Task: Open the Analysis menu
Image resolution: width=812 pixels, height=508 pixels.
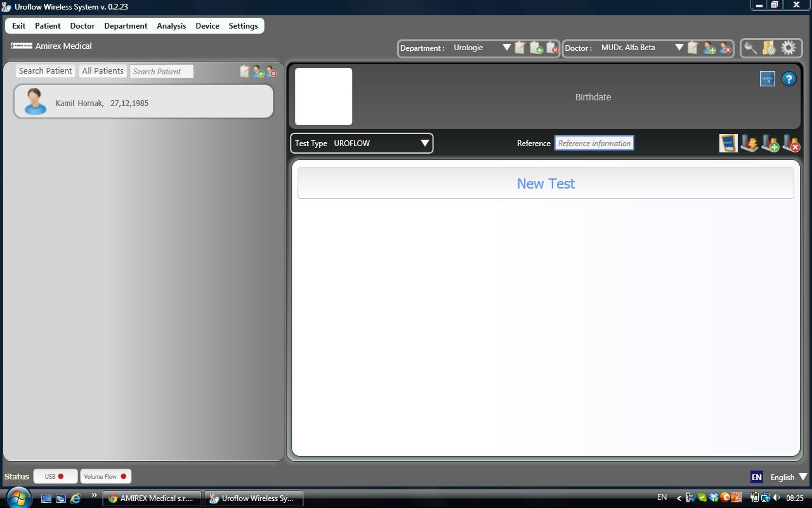Action: coord(171,26)
